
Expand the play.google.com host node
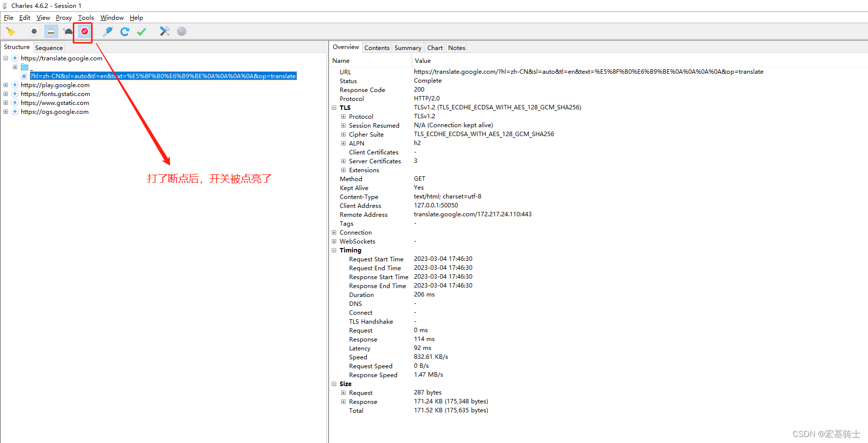[6, 85]
